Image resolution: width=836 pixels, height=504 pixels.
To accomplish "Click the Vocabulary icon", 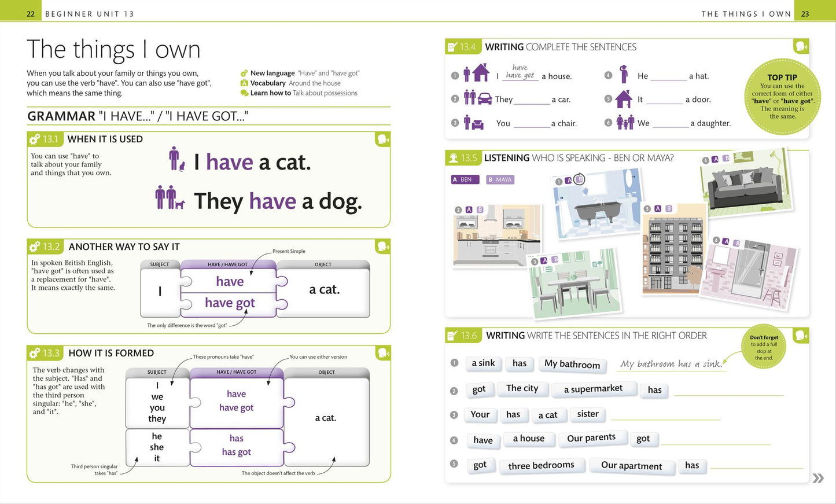I will tap(244, 83).
